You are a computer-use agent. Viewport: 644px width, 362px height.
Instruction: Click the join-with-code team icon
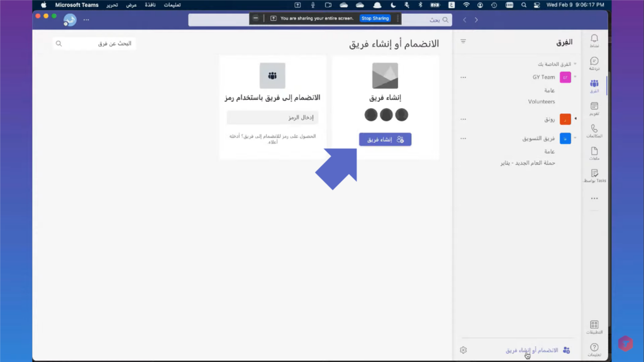click(x=272, y=75)
